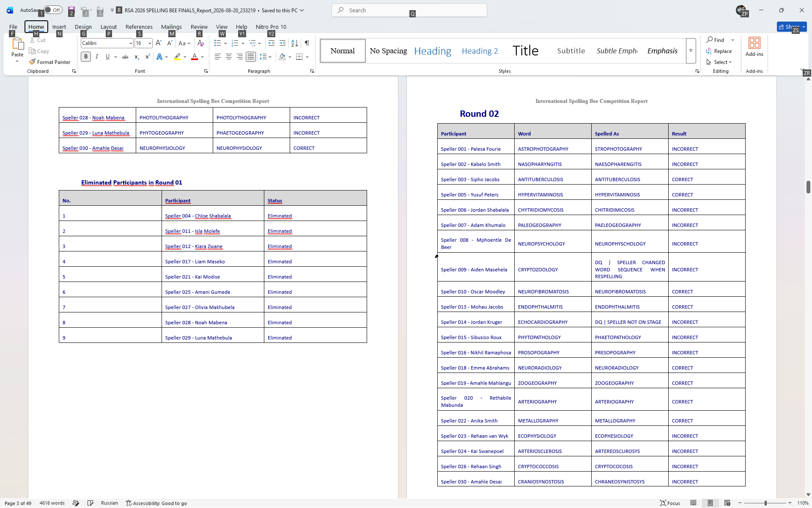The width and height of the screenshot is (812, 508).
Task: Open the font size dropdown
Action: [x=150, y=43]
